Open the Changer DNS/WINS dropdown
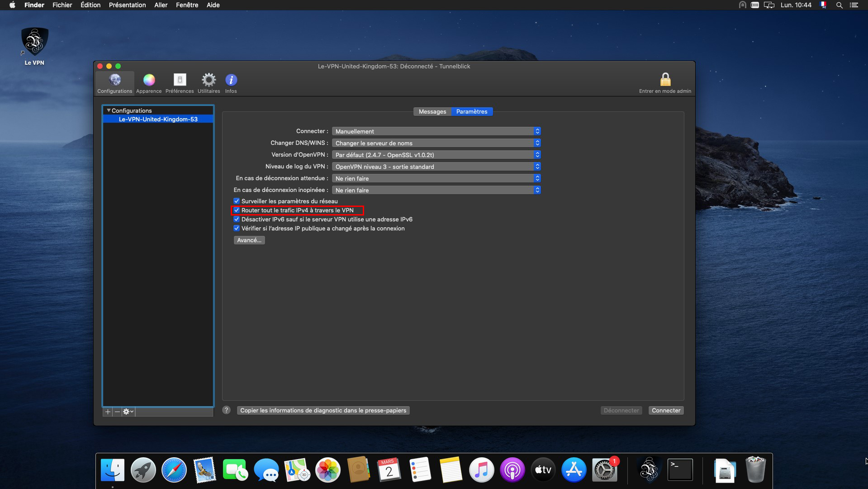Image resolution: width=868 pixels, height=489 pixels. [436, 143]
